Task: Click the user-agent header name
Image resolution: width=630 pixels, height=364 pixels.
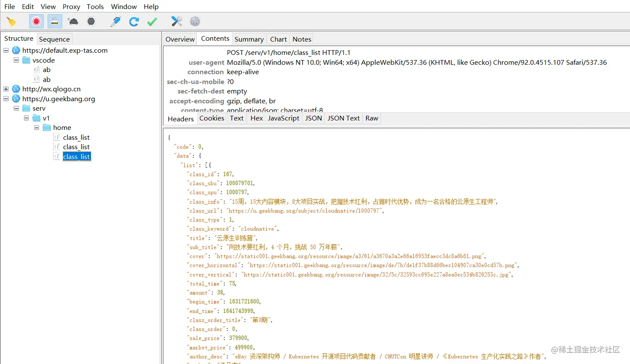Action: tap(207, 62)
